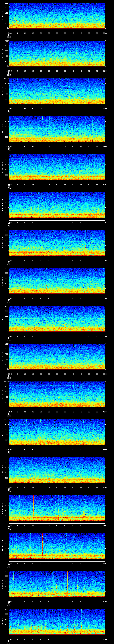Select the spectrogram starting at 22:44:00
The height and width of the screenshot is (644, 114).
coord(57,584)
